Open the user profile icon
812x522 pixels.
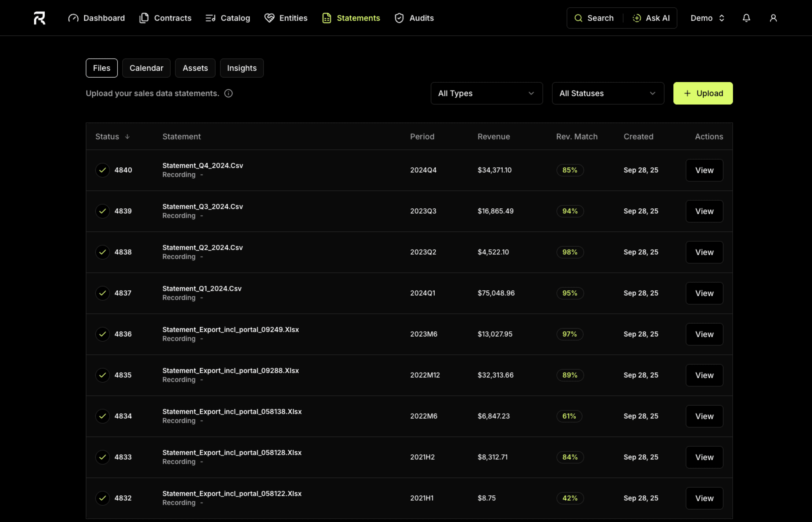click(x=773, y=18)
